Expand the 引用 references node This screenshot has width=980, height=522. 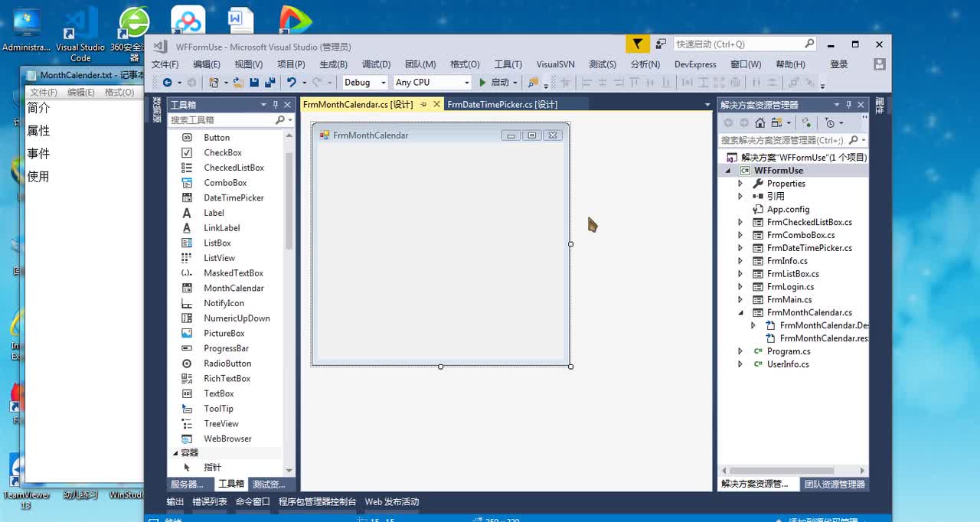point(740,197)
